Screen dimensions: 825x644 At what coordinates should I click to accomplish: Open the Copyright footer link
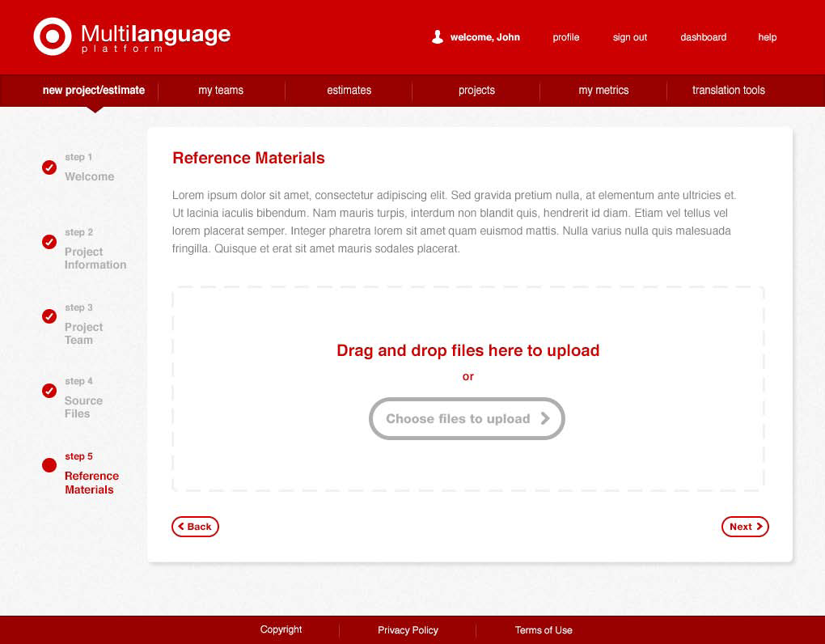pyautogui.click(x=281, y=629)
